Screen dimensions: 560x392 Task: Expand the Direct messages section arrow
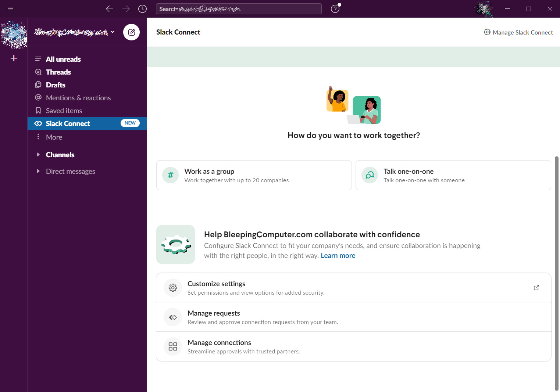coord(38,171)
